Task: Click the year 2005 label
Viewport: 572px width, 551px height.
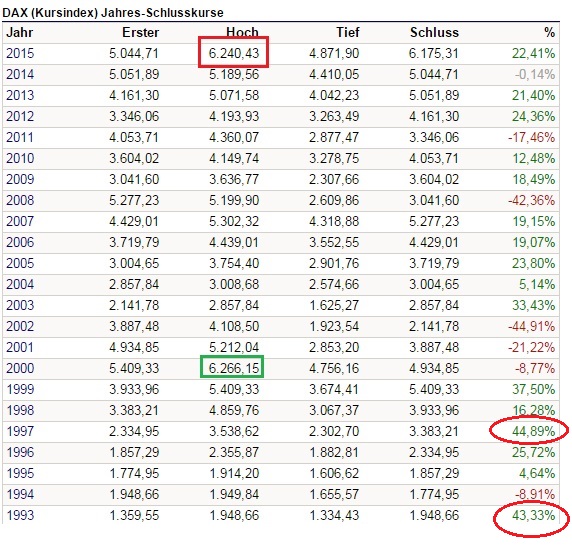Action: coord(20,263)
